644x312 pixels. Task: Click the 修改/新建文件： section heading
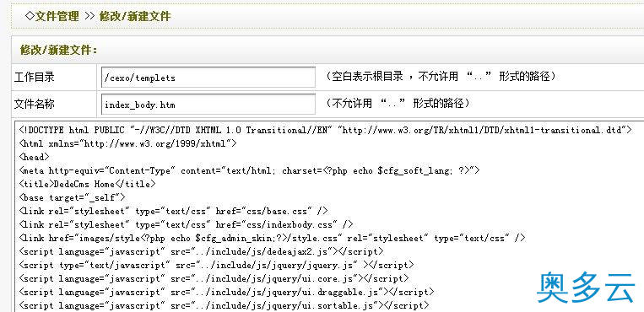[x=59, y=50]
